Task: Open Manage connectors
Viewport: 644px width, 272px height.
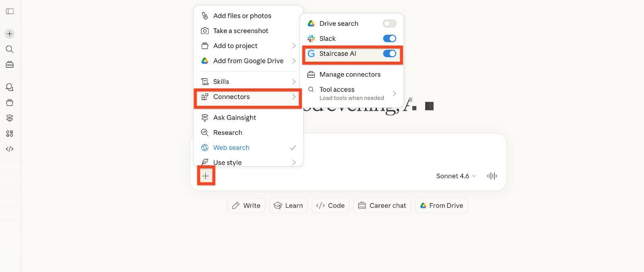Action: click(x=349, y=74)
